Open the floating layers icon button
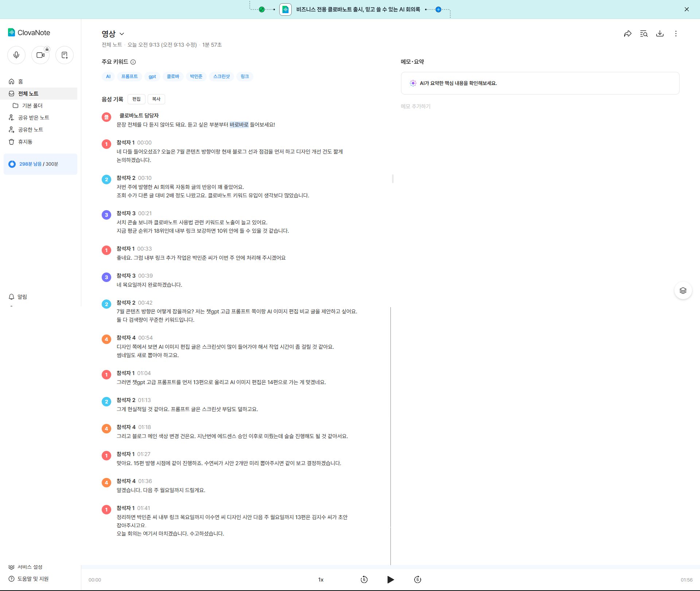 click(x=683, y=290)
